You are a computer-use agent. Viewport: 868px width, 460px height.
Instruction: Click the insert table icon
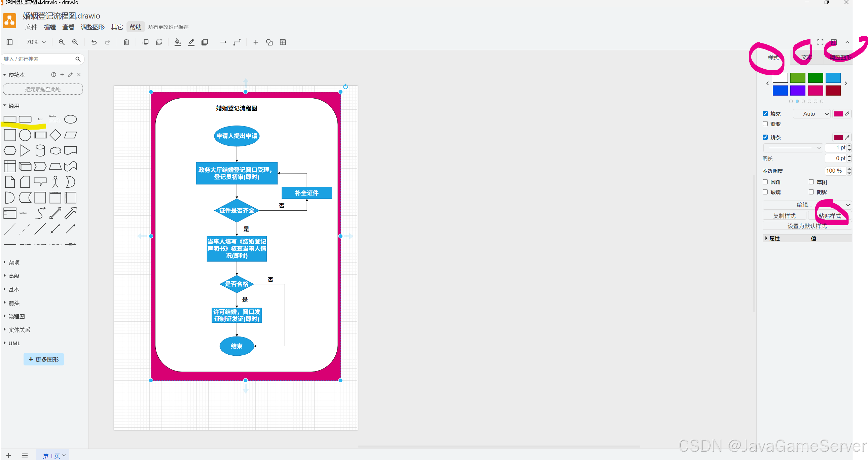[283, 42]
